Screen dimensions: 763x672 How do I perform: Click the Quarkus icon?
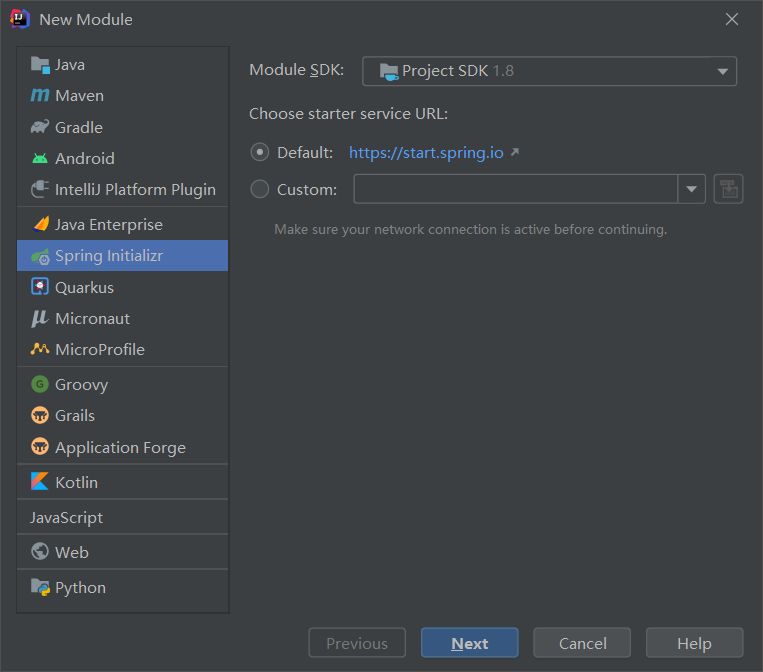point(40,287)
